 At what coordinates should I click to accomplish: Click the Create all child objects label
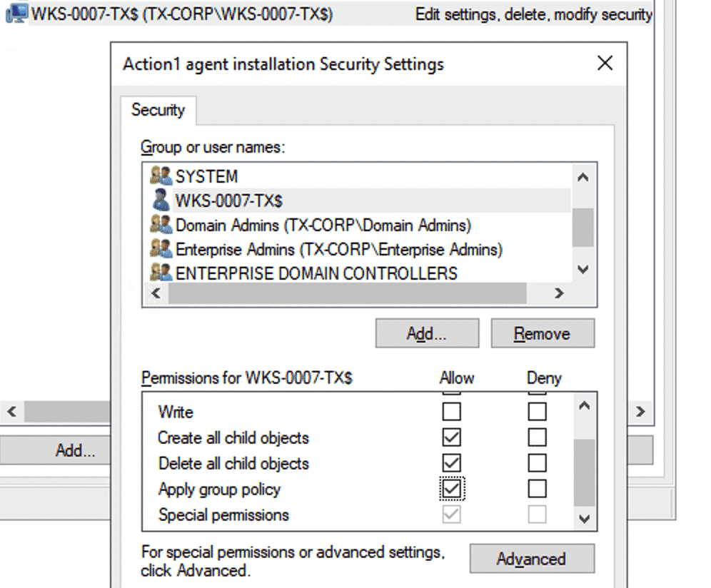coord(233,437)
